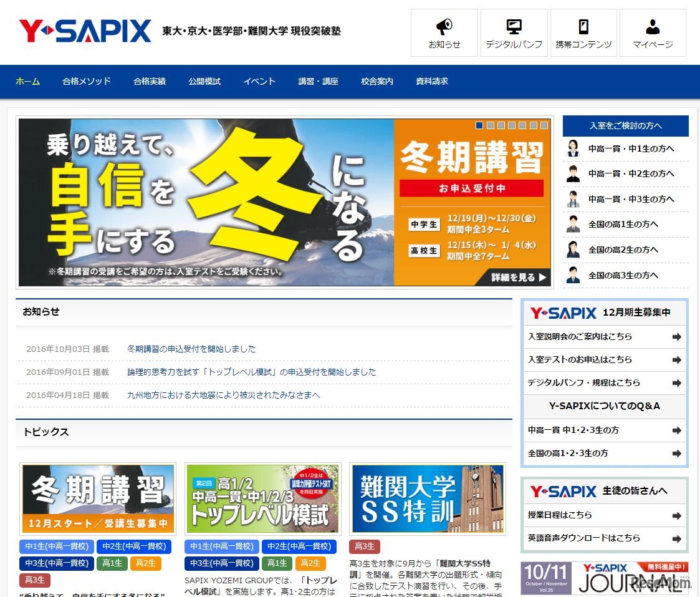Click arrow next to デジタルパンフ・規程はこちら
Image resolution: width=700 pixels, height=597 pixels.
click(677, 383)
